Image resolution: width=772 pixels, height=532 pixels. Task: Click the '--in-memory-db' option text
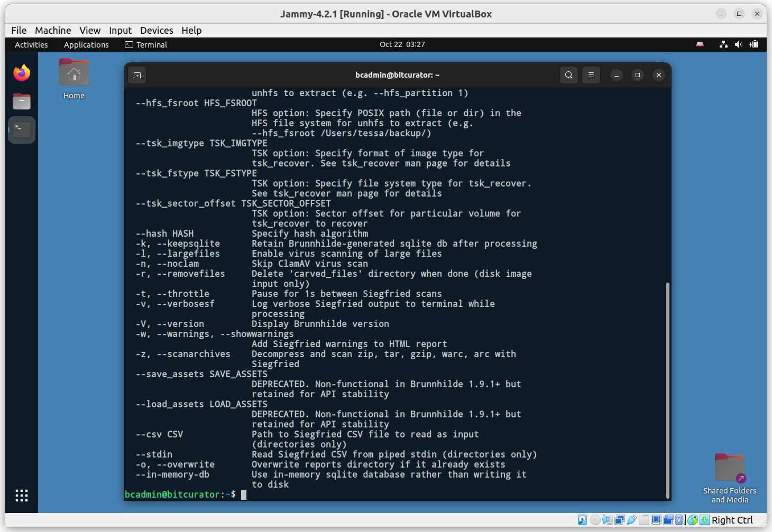[x=172, y=474]
